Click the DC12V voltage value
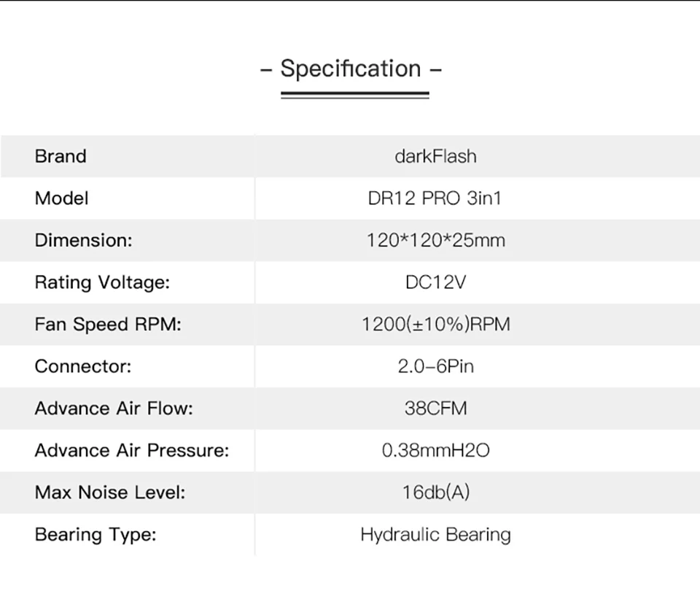Viewport: 700px width, 607px height. click(x=435, y=282)
